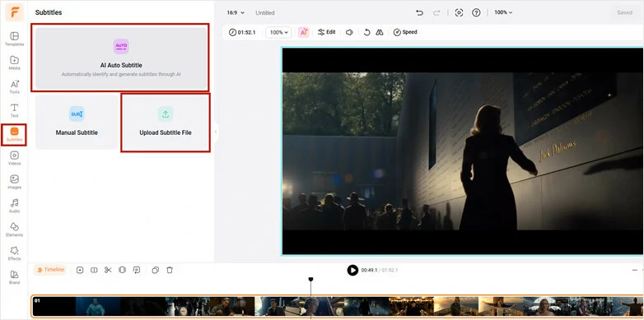
Task: Delete the selected clip with trash icon
Action: pyautogui.click(x=170, y=270)
